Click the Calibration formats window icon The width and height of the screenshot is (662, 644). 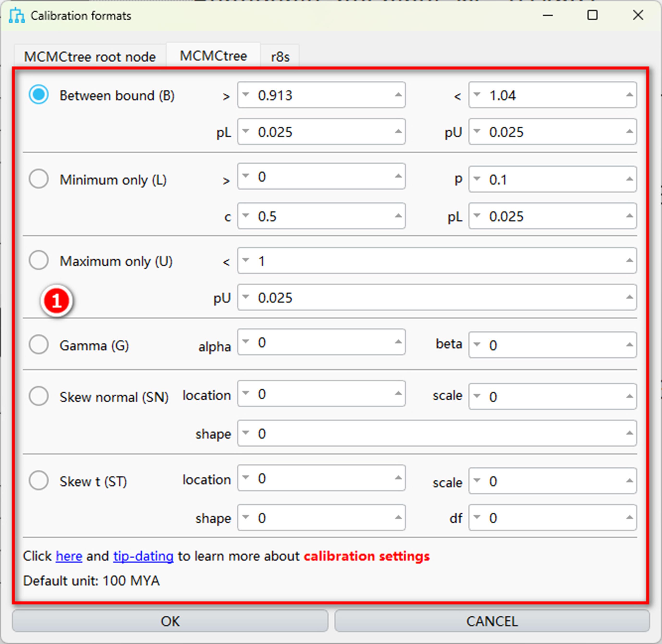(17, 16)
